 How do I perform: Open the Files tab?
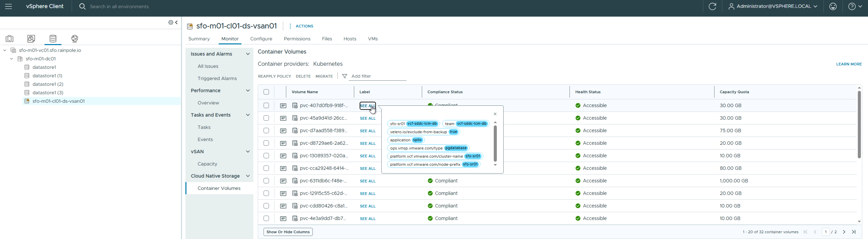[327, 39]
